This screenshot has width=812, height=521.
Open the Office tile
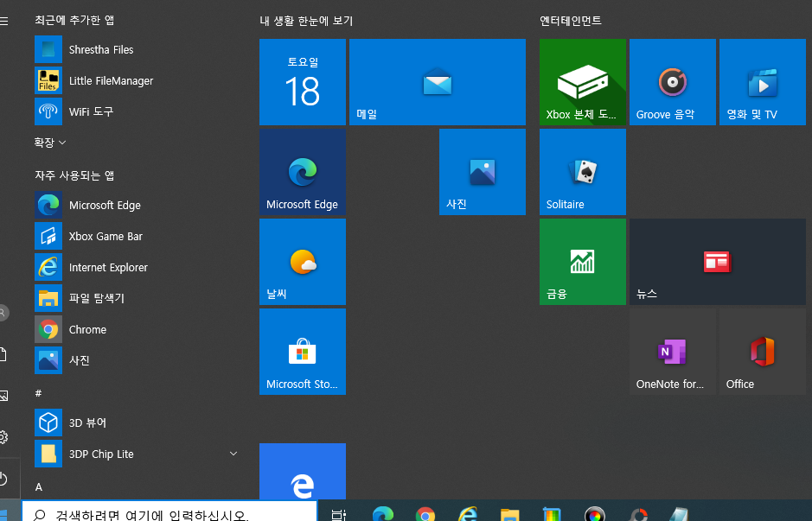763,352
